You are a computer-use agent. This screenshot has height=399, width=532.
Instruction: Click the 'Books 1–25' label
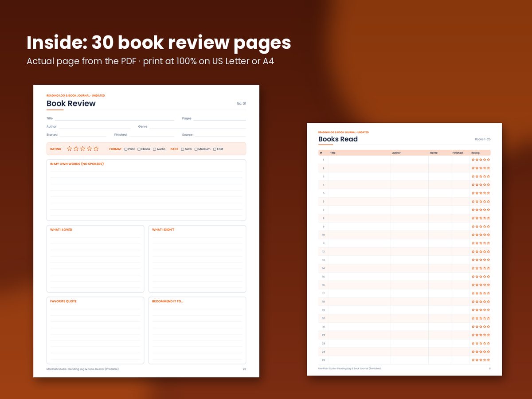483,139
